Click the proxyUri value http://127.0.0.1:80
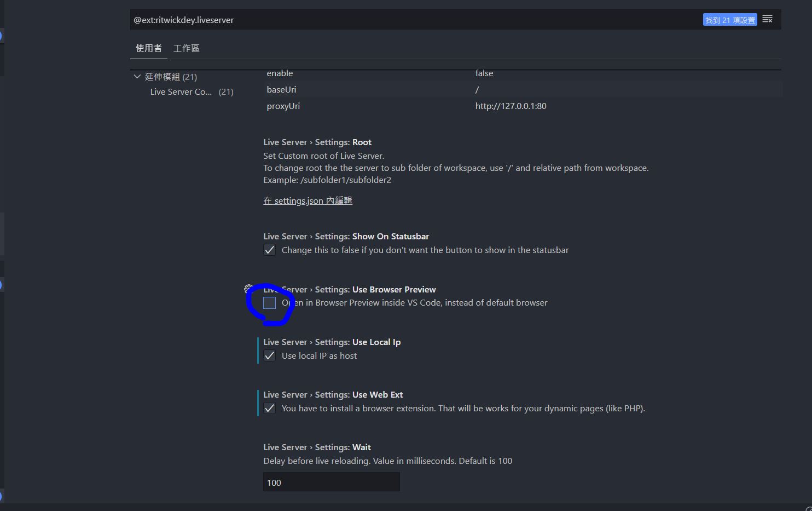Image resolution: width=812 pixels, height=511 pixels. point(511,106)
